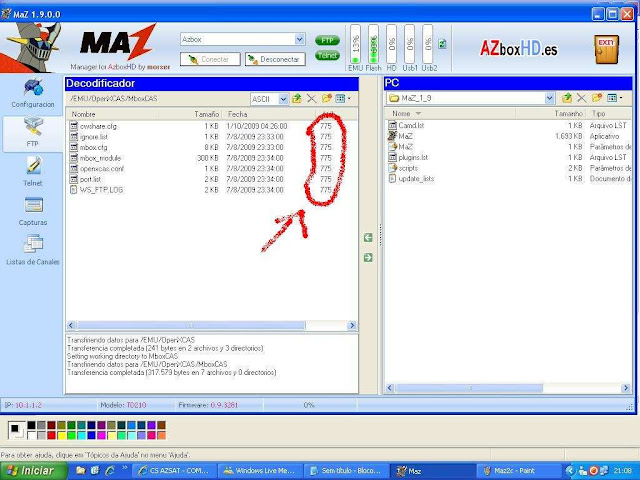Viewport: 640px width, 480px height.
Task: Open view options dropdown in Decodificador toolbar
Action: tap(342, 98)
